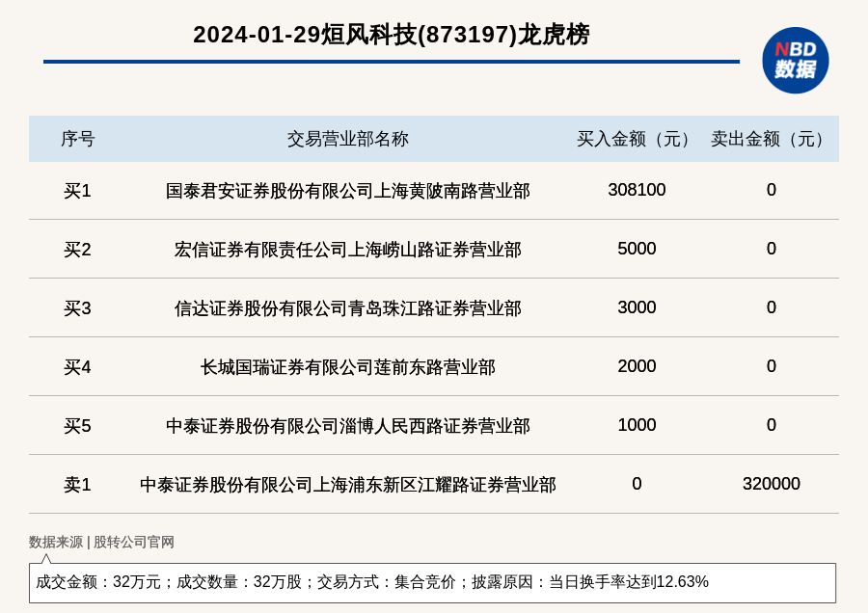Viewport: 868px width, 613px height.
Task: Select the 序号 column header
Action: [77, 139]
